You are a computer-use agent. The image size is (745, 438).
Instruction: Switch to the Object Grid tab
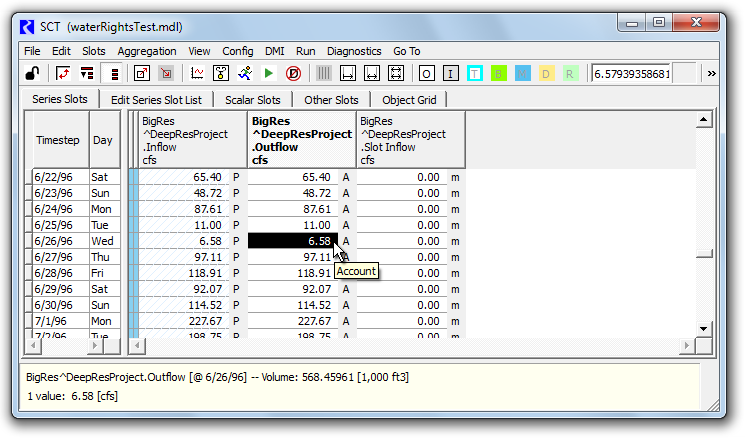(x=409, y=100)
